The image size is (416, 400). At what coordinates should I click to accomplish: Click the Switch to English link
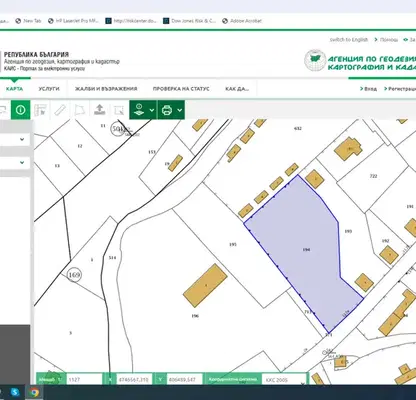point(349,39)
